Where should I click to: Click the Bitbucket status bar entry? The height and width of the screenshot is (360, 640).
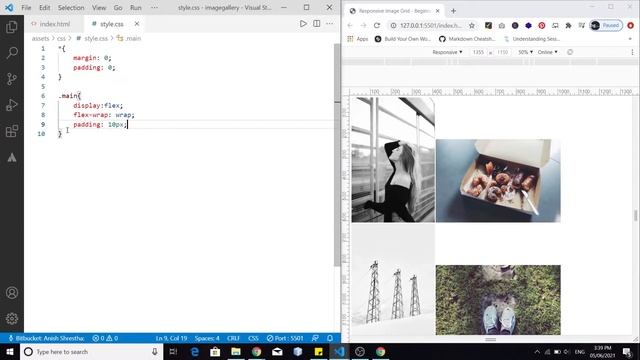coord(47,338)
